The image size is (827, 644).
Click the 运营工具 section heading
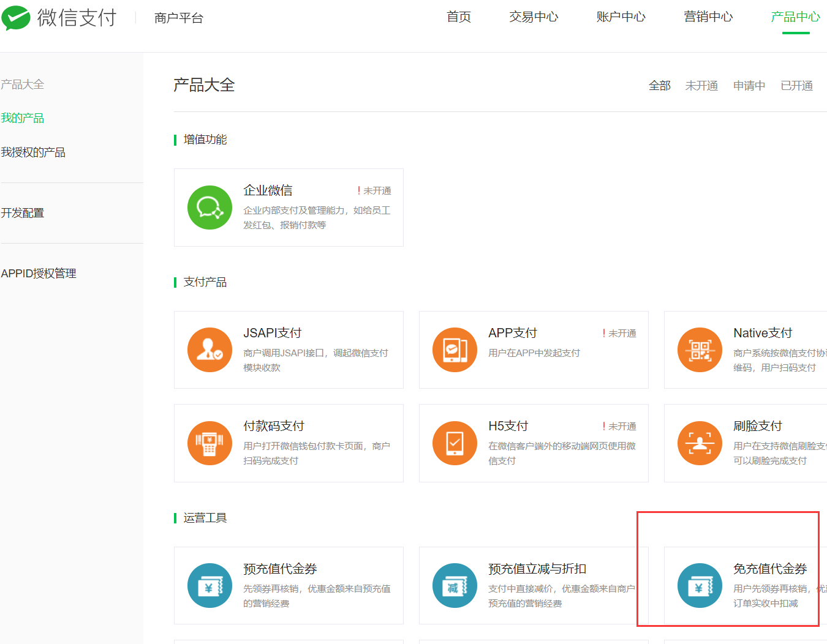click(205, 518)
